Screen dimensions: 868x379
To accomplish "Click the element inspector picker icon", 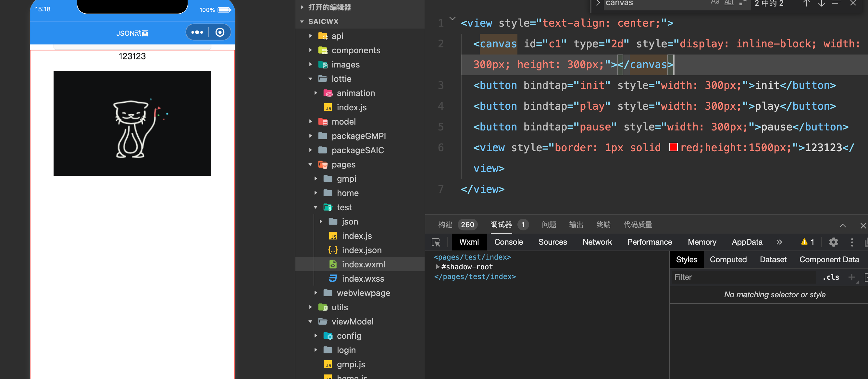I will 436,242.
